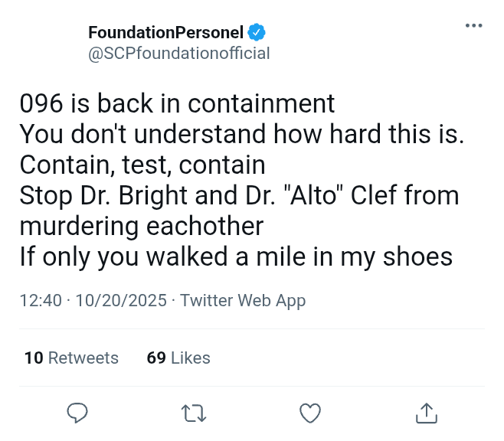Click the @SCPfoundationofficial handle
Screen dimensions: 504x441
coord(179,53)
